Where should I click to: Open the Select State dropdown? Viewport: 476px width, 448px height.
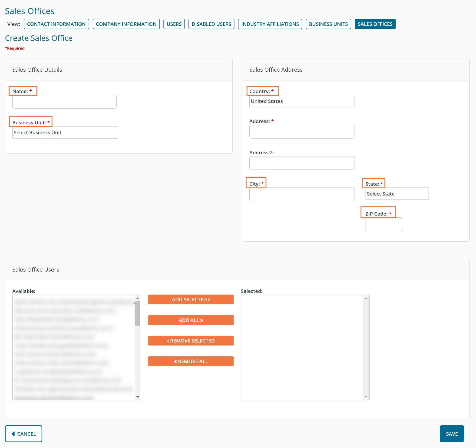(x=397, y=194)
